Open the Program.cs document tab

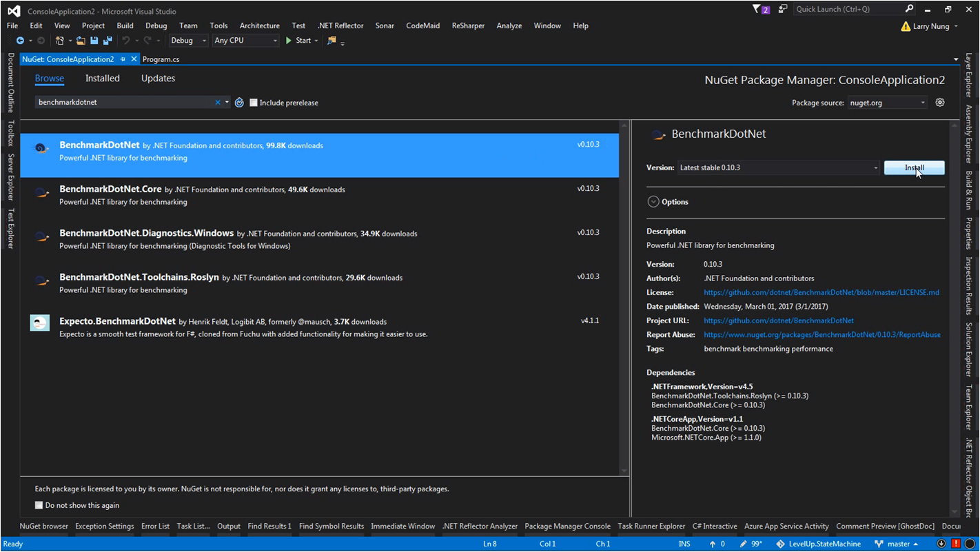pos(161,59)
